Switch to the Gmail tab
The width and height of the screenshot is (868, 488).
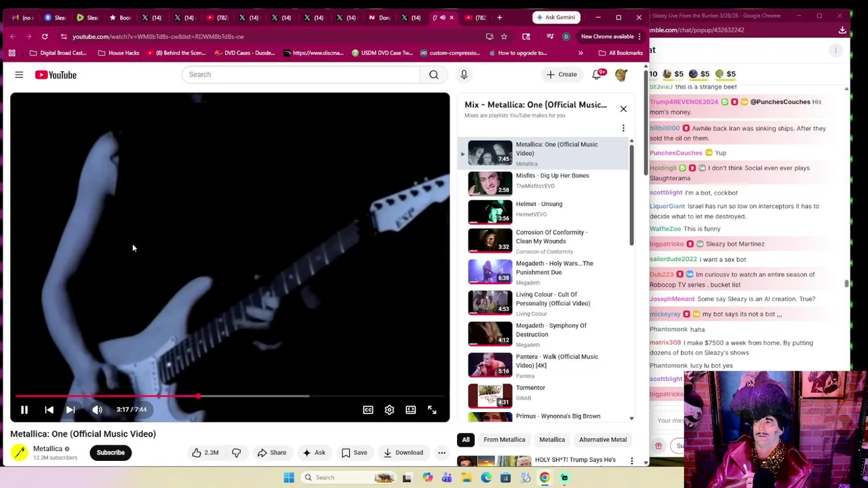[x=22, y=18]
